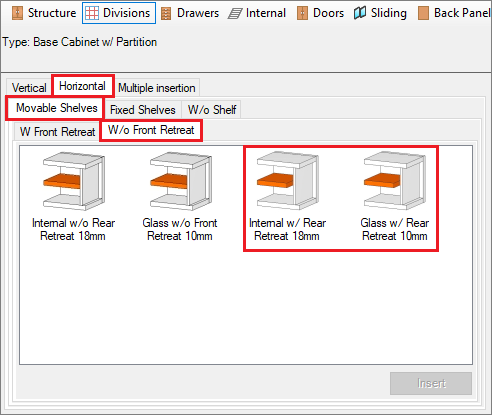
Task: Select the Movable Shelves tab
Action: [55, 108]
